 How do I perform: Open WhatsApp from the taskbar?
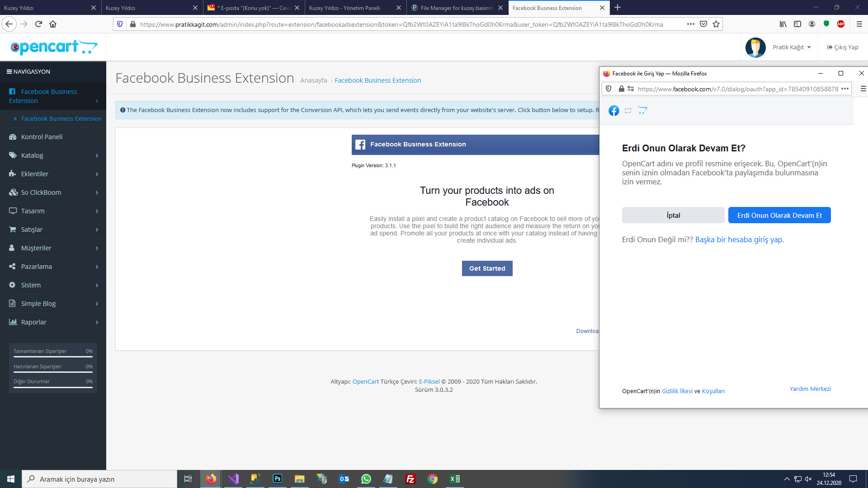[x=366, y=479]
